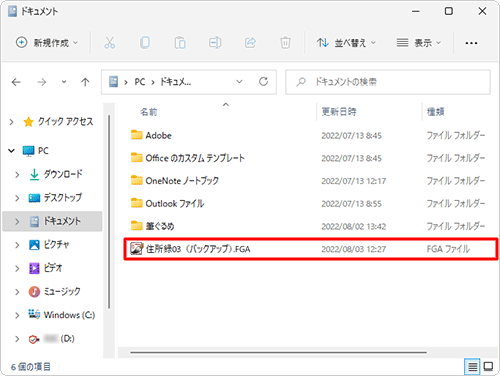Sort by 更新日時 column header

point(339,112)
